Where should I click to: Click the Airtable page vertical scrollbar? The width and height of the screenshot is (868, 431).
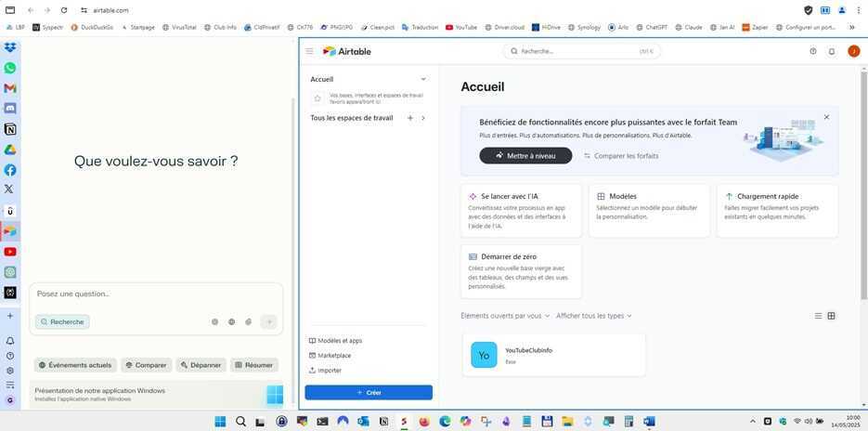click(863, 186)
